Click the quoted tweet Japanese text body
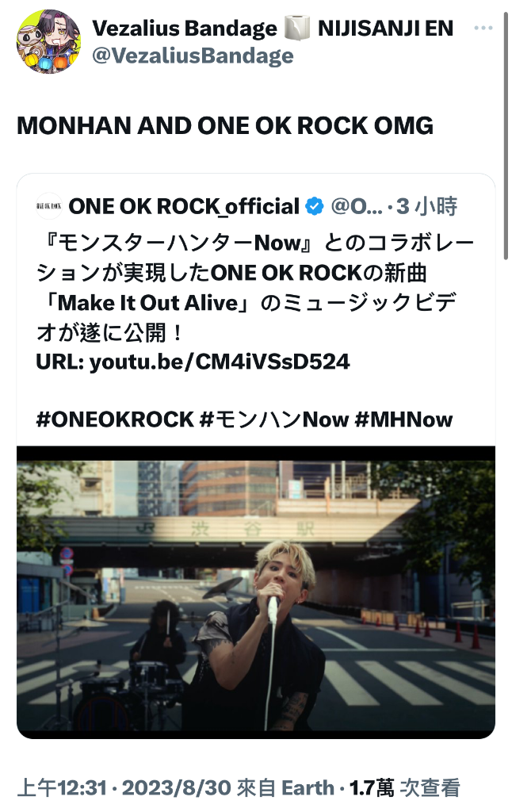Image resolution: width=512 pixels, height=812 pixels. [x=254, y=287]
